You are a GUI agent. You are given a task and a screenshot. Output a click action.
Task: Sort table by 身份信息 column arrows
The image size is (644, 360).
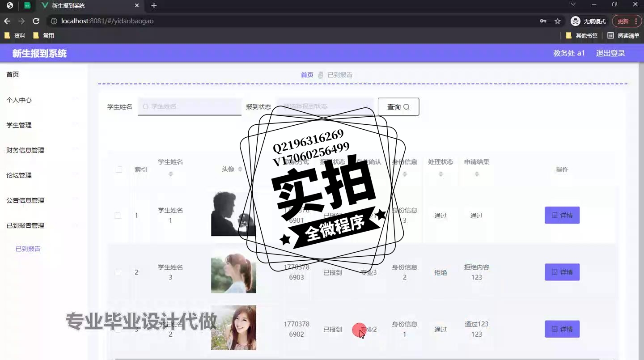point(405,174)
